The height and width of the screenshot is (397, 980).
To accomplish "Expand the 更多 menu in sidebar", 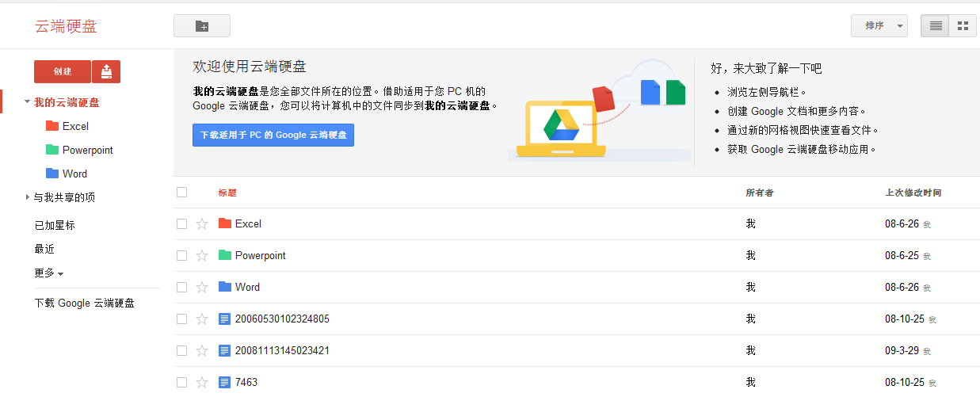I will click(x=49, y=273).
